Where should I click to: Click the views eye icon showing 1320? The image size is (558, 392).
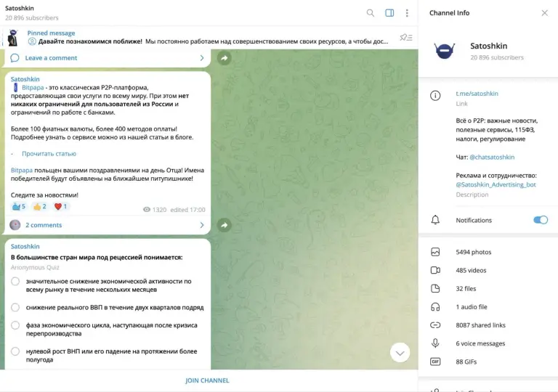tap(147, 210)
